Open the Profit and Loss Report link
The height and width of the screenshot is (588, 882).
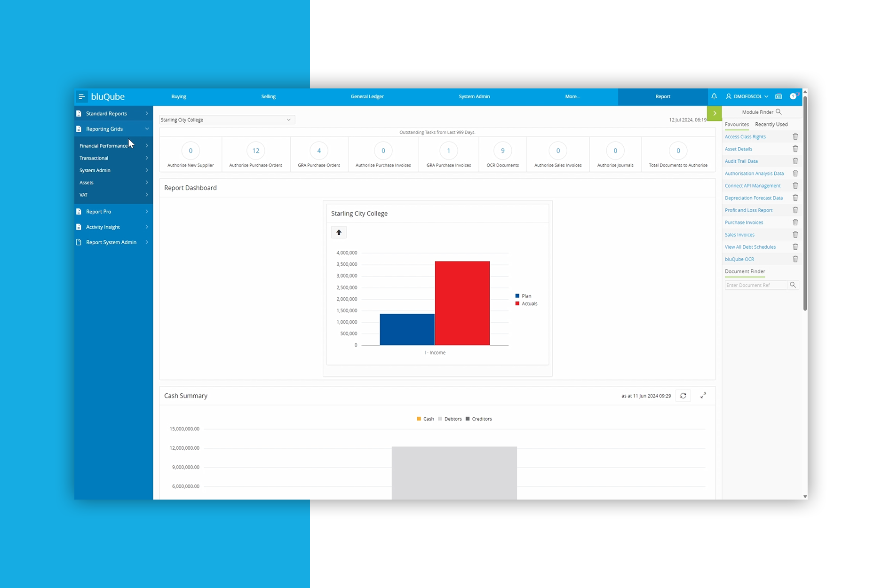tap(748, 210)
